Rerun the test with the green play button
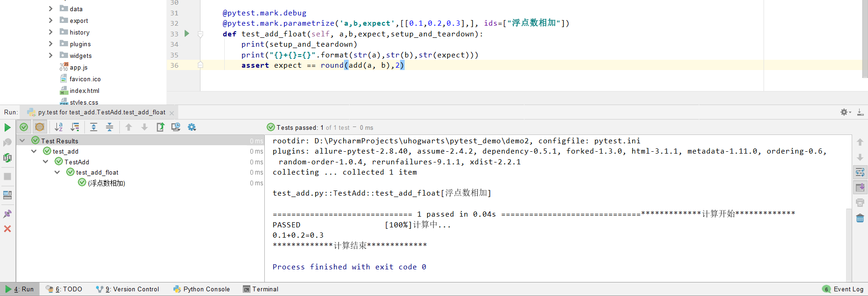868x296 pixels. point(7,127)
